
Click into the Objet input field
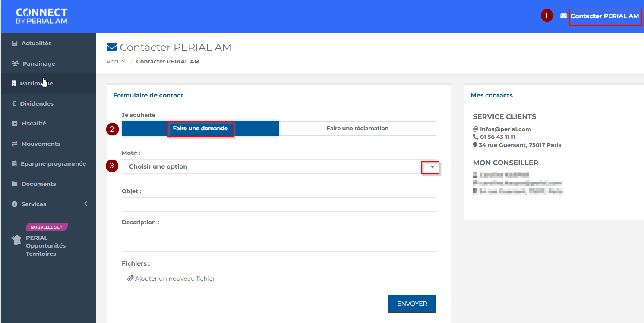(279, 204)
